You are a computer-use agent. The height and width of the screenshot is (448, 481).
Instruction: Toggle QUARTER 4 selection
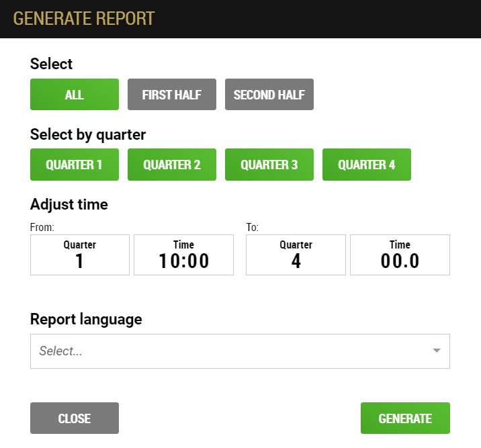367,165
